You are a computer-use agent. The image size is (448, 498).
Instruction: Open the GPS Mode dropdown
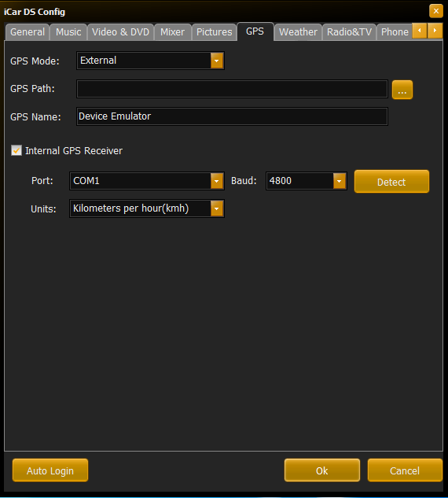tap(217, 61)
